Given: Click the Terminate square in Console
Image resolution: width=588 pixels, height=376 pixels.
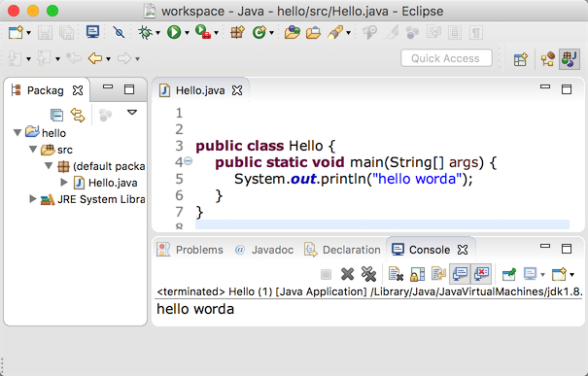Looking at the screenshot, I should 326,275.
